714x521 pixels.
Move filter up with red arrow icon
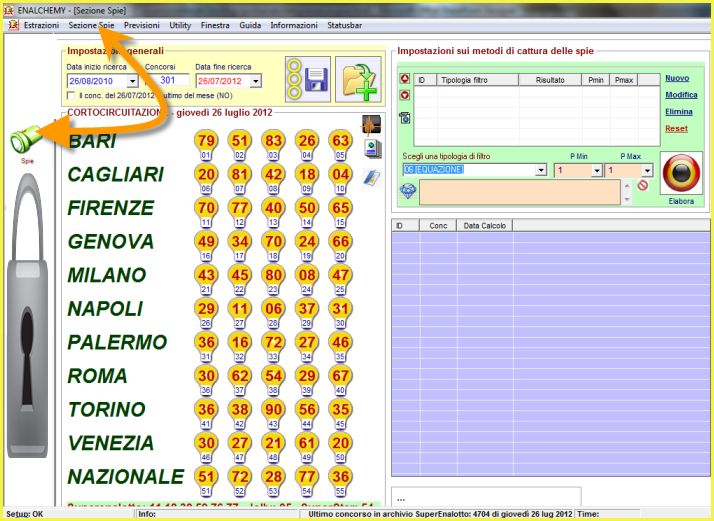tap(405, 79)
